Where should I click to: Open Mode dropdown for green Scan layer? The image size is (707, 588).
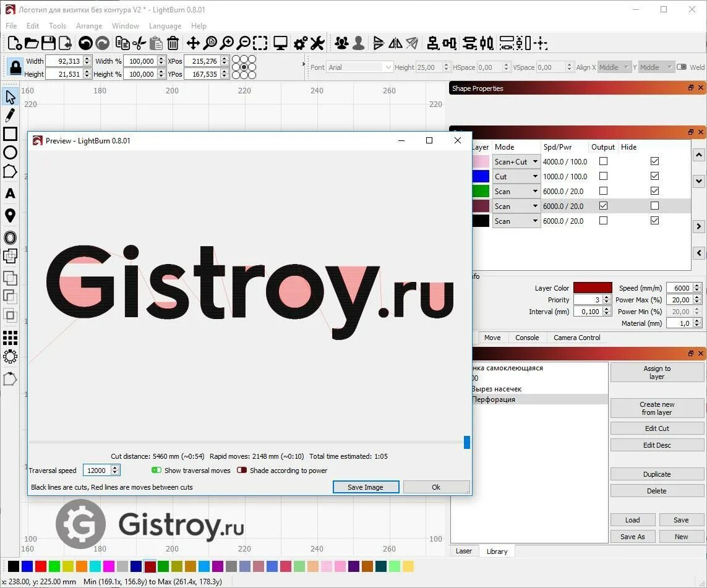coord(516,191)
